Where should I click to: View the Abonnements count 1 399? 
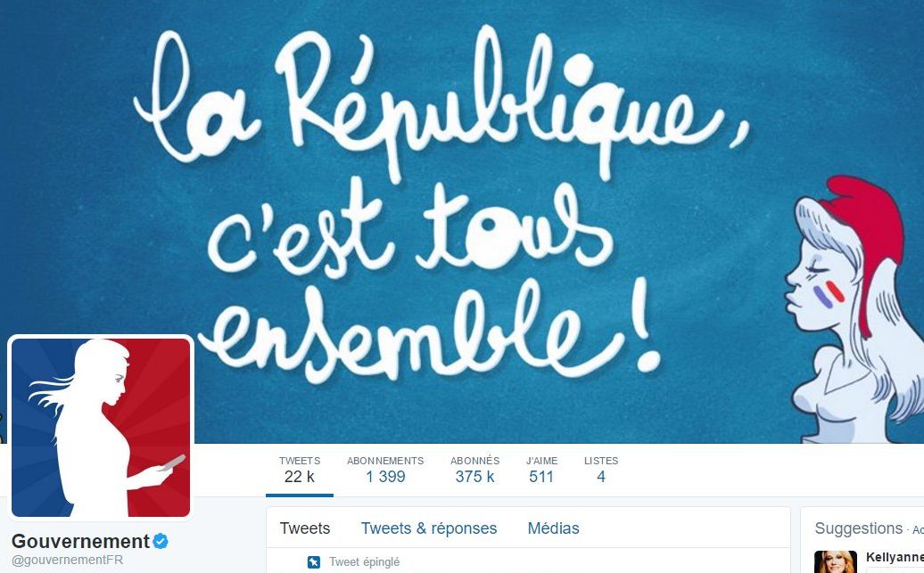385,470
